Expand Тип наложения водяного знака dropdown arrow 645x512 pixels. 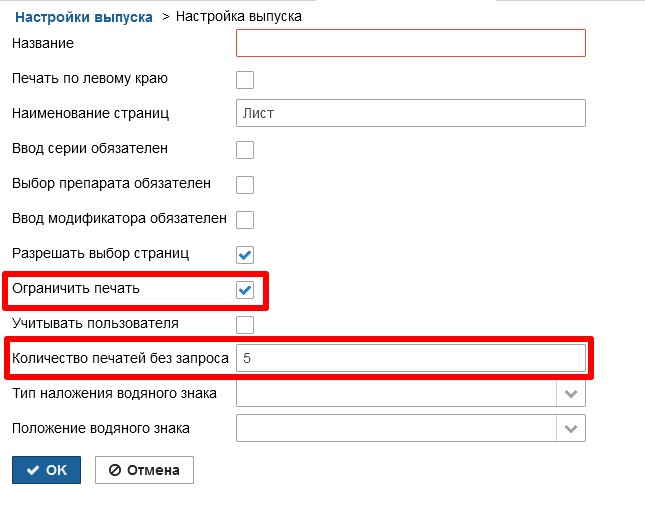point(571,394)
